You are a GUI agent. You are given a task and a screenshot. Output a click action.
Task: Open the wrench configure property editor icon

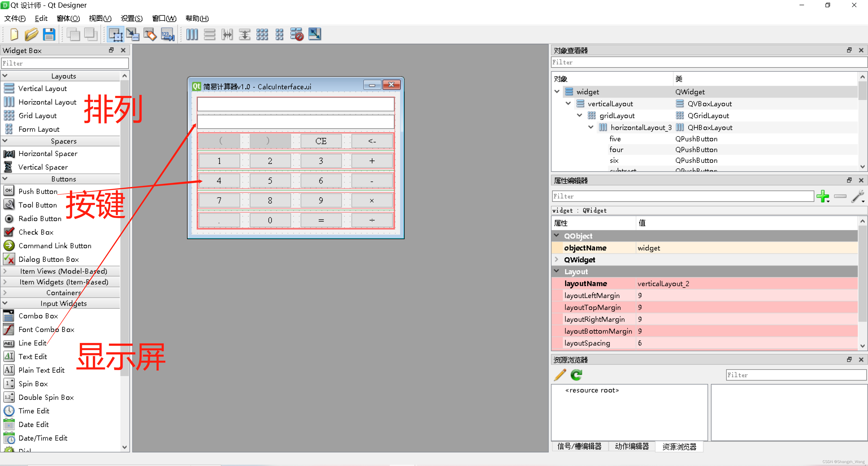(858, 196)
